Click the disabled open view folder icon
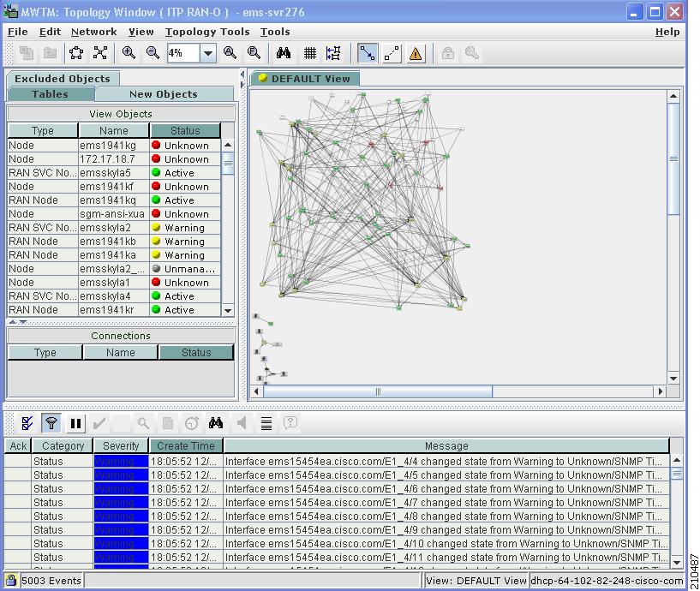Viewport: 700px width, 591px height. [50, 53]
